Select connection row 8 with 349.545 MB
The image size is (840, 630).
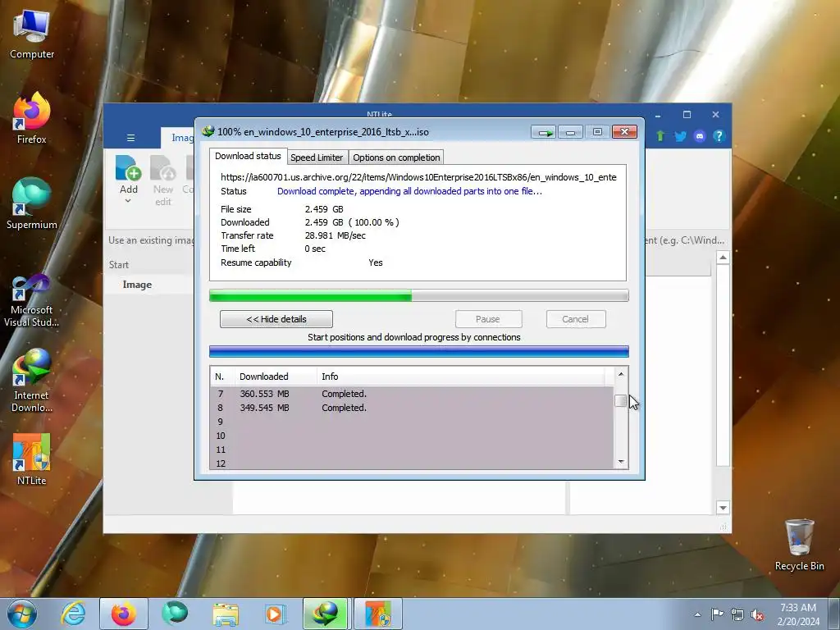coord(412,408)
